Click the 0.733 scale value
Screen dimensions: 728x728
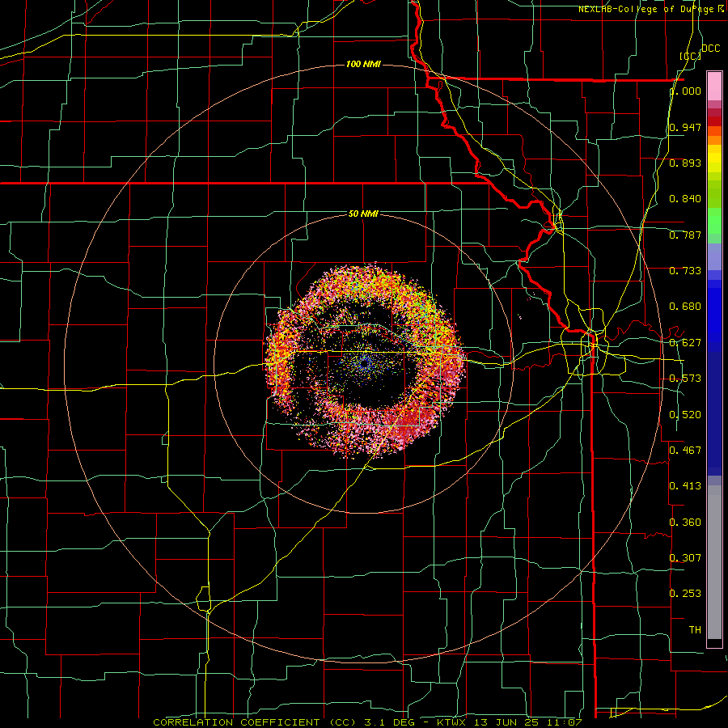coord(685,271)
